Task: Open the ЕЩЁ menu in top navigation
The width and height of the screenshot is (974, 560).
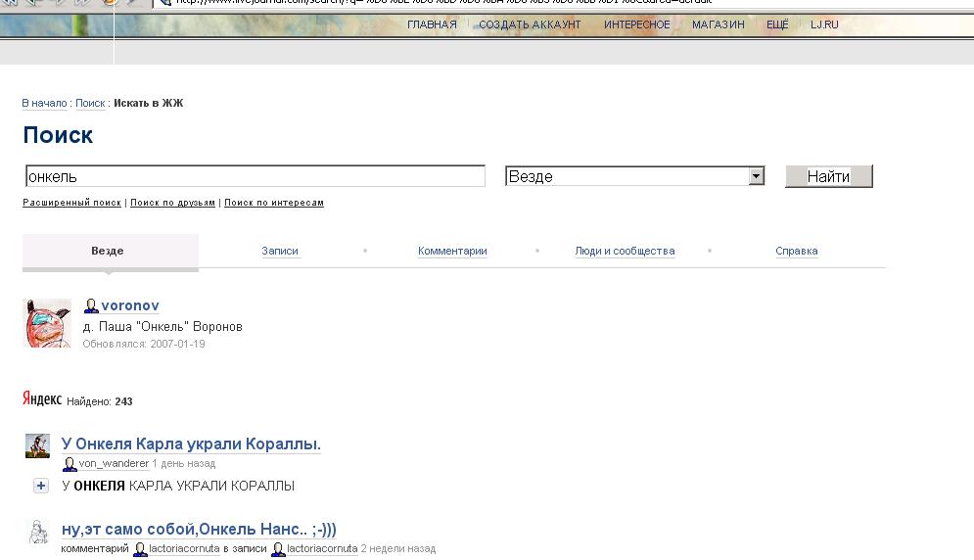Action: pos(777,24)
